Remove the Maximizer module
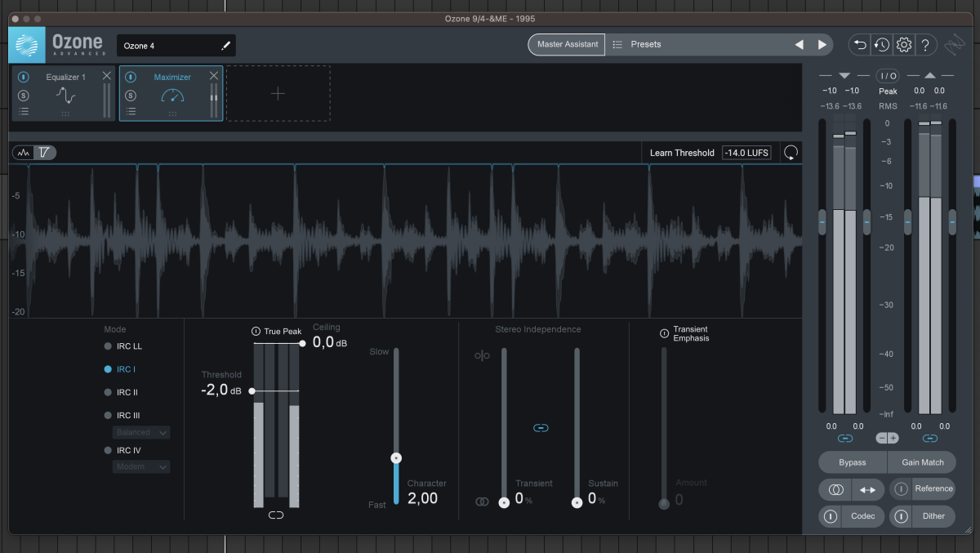Viewport: 980px width, 553px height. [214, 76]
